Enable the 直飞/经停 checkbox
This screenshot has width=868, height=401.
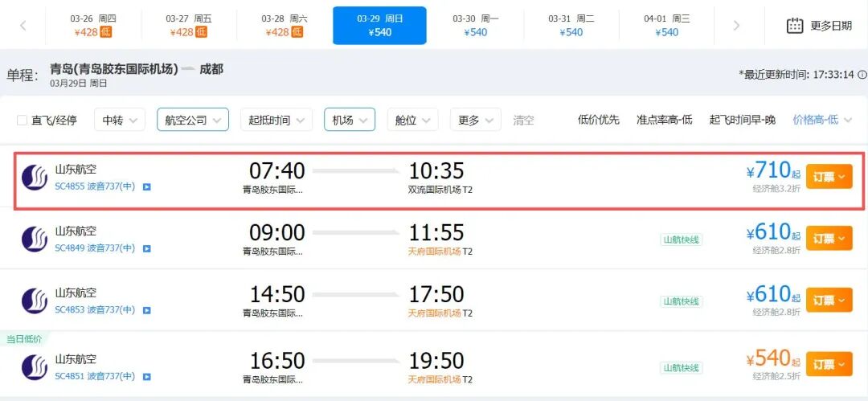23,121
